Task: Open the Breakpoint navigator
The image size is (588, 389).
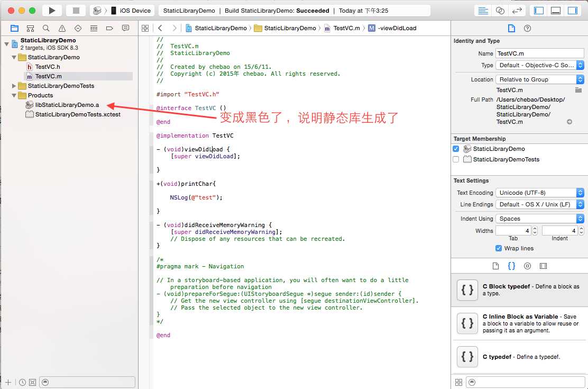Action: (x=109, y=28)
